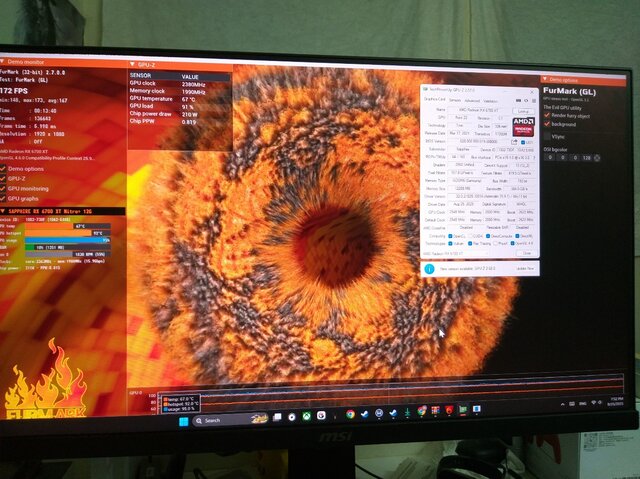Click the GPU-Z refresh icon
This screenshot has height=479, width=640.
coord(526,100)
